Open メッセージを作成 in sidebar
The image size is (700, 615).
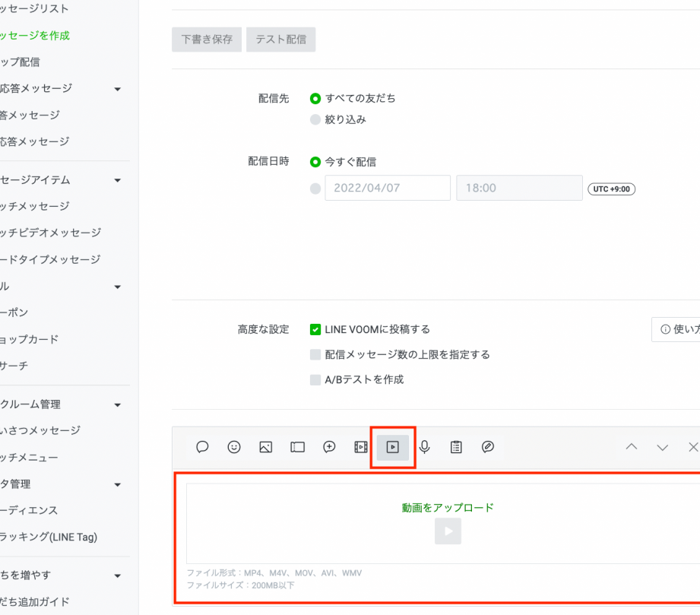[x=35, y=35]
